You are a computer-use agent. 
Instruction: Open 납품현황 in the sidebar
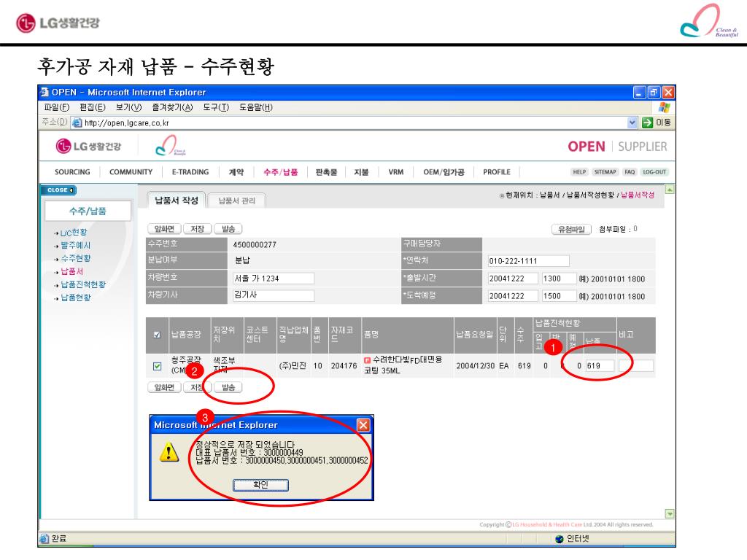75,297
